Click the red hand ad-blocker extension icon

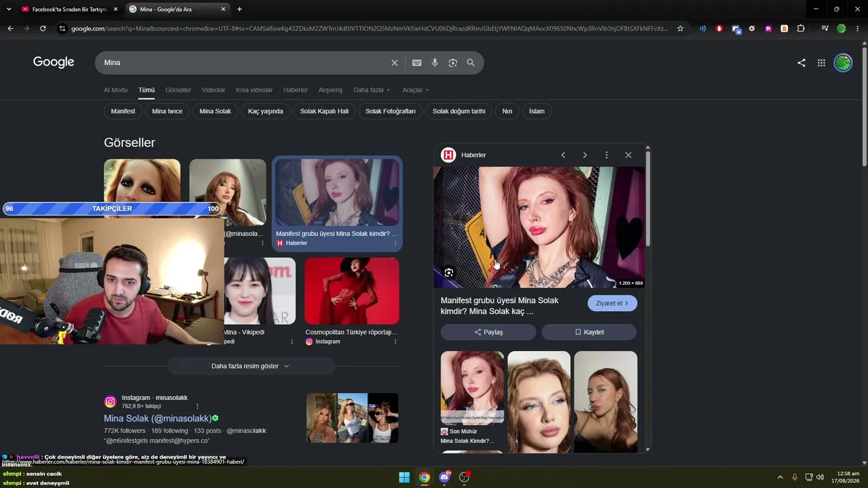pyautogui.click(x=719, y=28)
